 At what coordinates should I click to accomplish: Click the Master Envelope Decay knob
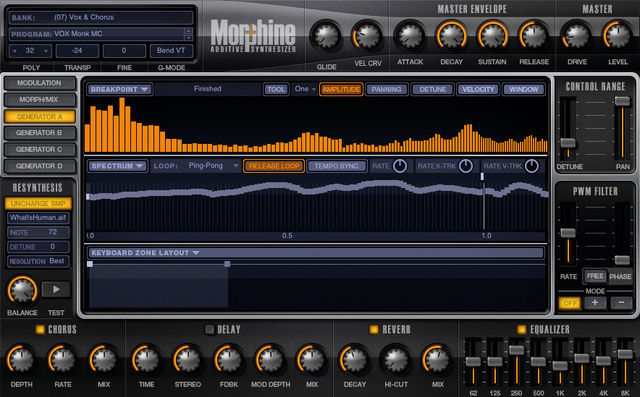(x=451, y=36)
